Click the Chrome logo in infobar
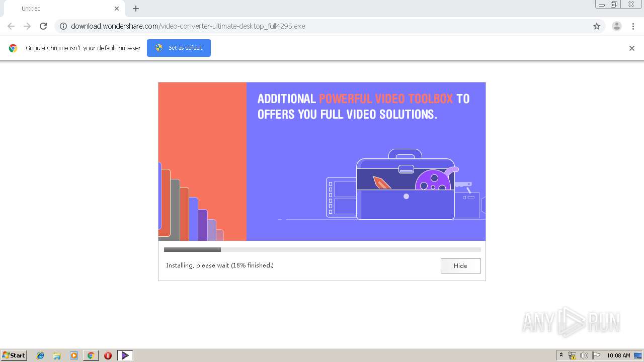This screenshot has width=644, height=362. tap(13, 48)
